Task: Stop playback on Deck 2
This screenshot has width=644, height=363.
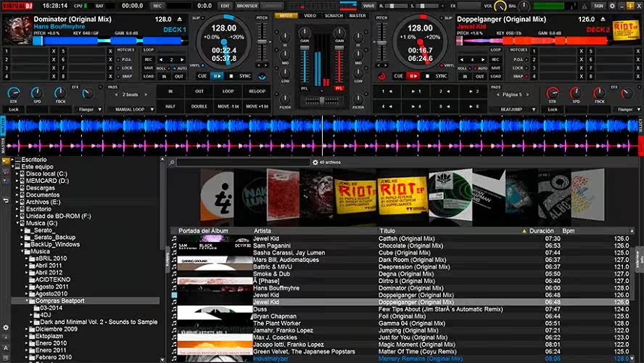Action: pyautogui.click(x=428, y=76)
